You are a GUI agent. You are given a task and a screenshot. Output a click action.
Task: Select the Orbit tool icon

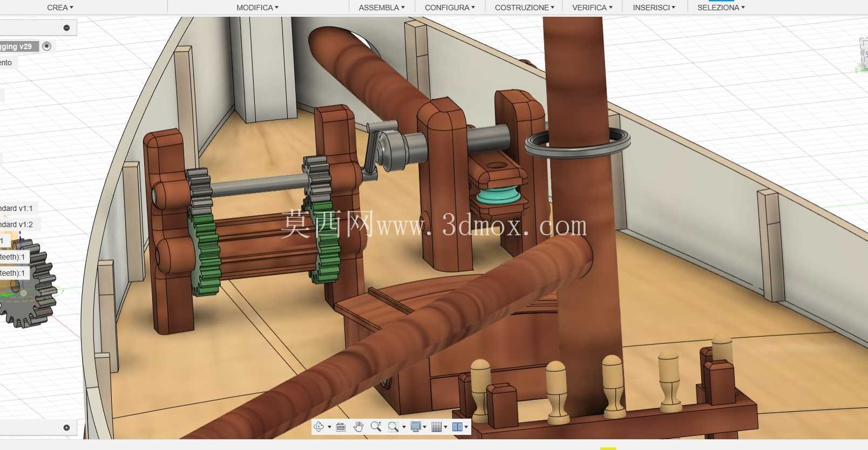tap(318, 426)
